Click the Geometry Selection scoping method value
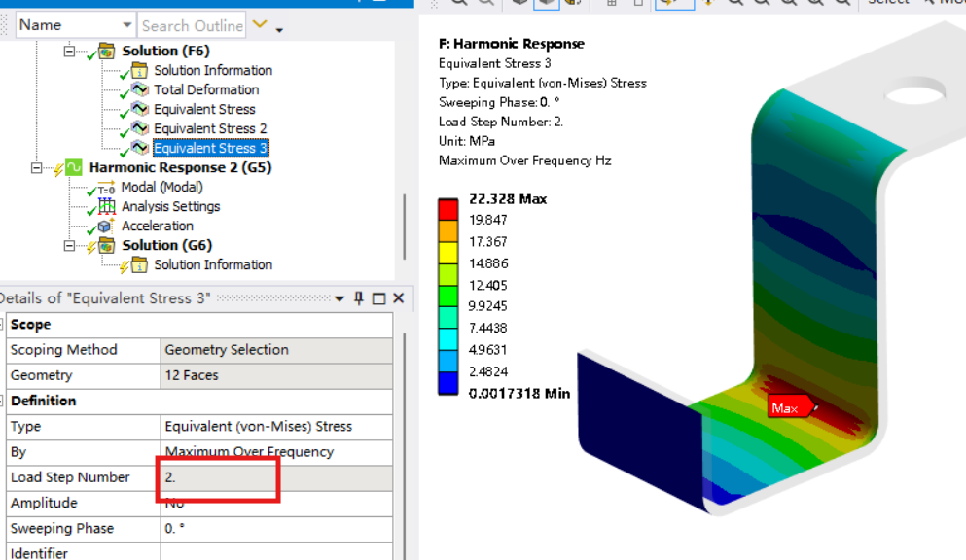This screenshot has height=560, width=966. [x=276, y=350]
